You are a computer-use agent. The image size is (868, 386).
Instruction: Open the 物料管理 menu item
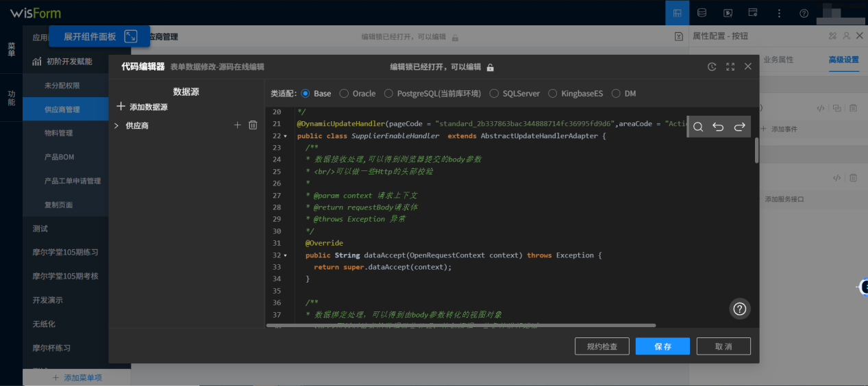[x=59, y=133]
